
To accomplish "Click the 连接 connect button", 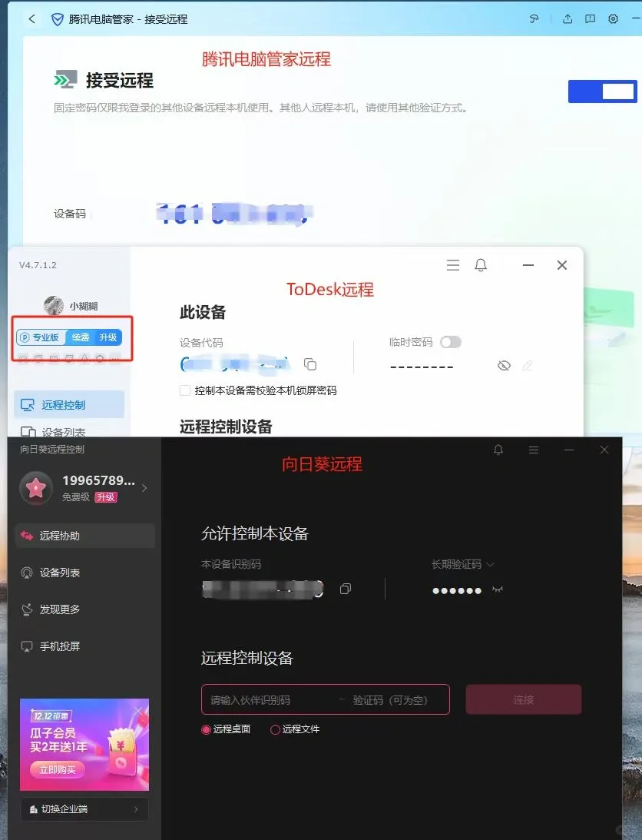I will [523, 699].
